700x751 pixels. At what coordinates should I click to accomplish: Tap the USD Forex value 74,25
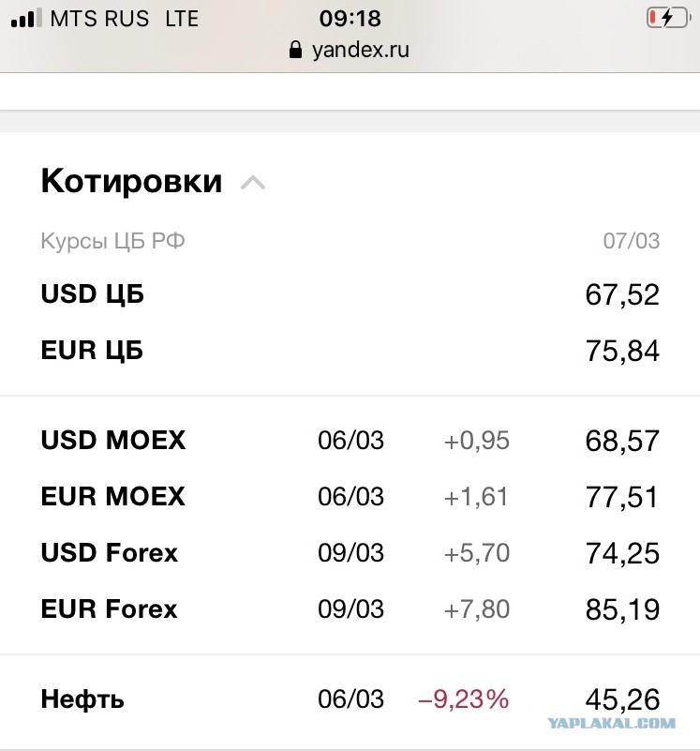(x=622, y=553)
